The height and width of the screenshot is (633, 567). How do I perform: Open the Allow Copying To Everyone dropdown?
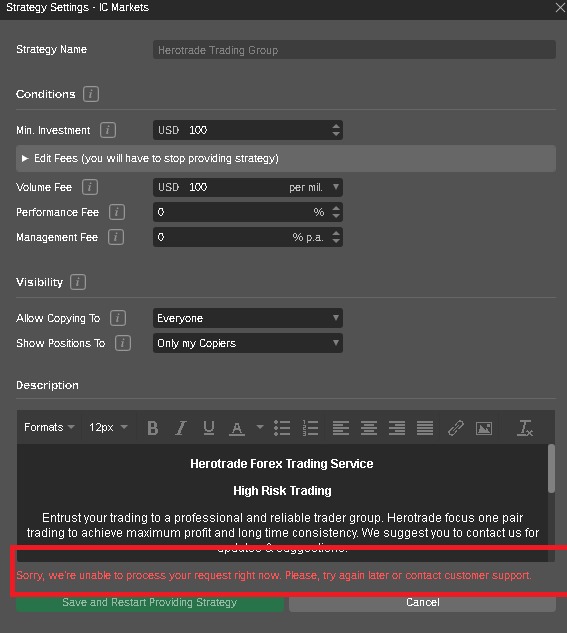[x=248, y=318]
